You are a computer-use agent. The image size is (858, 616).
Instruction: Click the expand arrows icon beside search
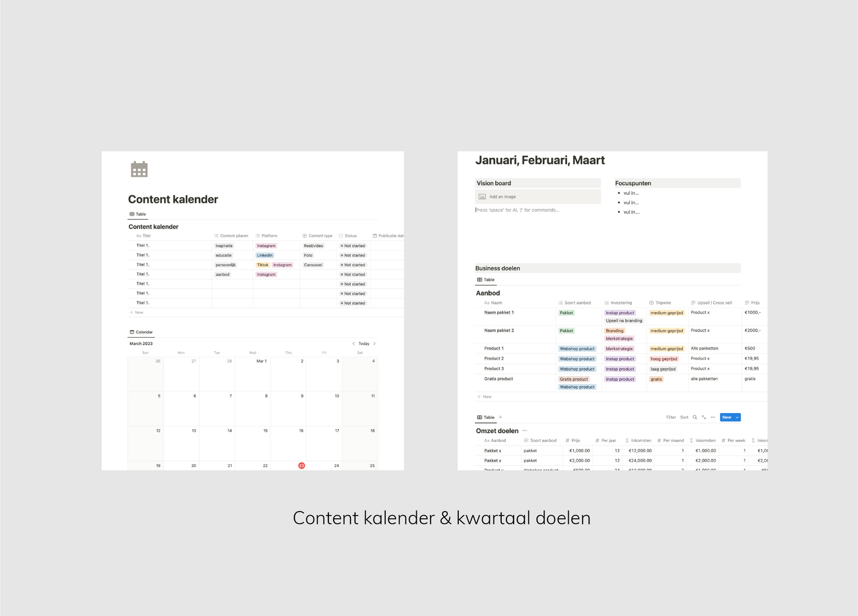(x=704, y=417)
